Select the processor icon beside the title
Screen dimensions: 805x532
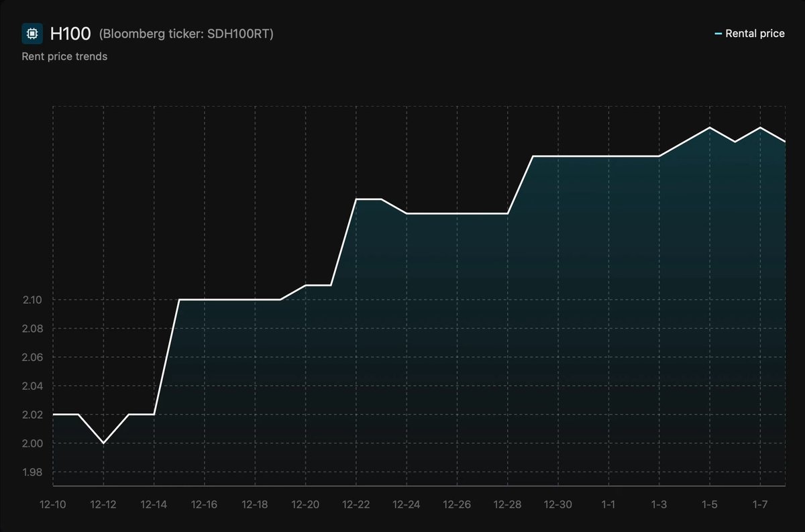tap(31, 32)
